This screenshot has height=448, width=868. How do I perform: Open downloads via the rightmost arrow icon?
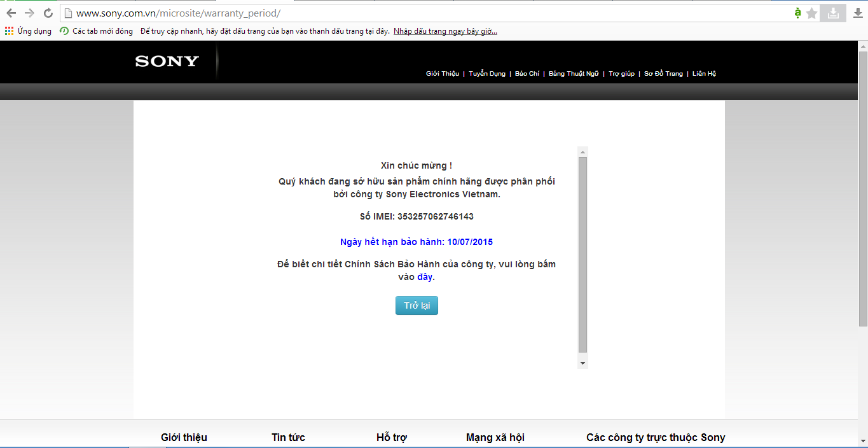pyautogui.click(x=858, y=13)
